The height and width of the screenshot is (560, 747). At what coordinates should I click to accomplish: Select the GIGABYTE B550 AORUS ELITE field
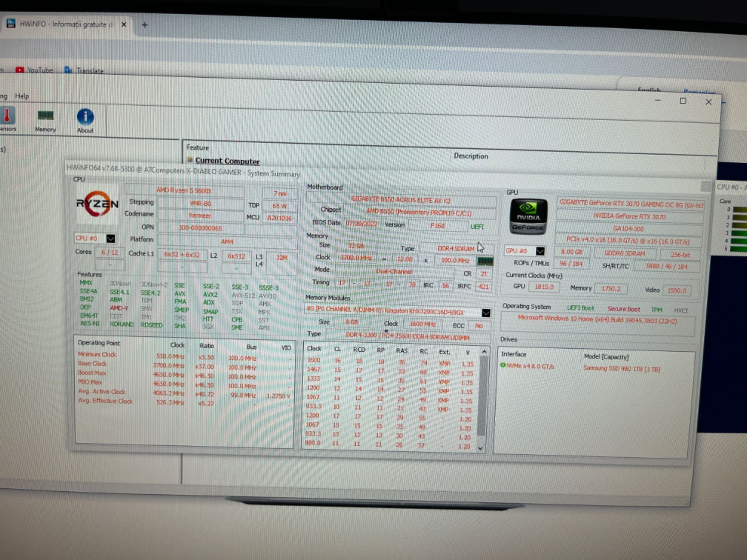[x=400, y=200]
